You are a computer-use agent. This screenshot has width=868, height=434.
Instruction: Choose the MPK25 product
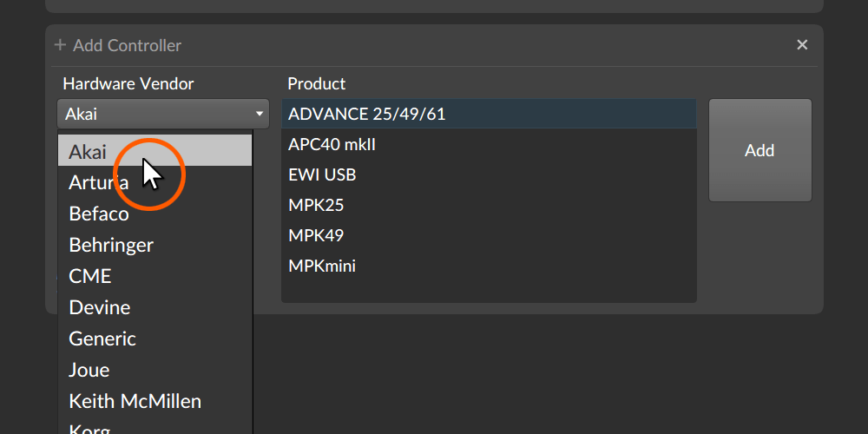tap(489, 206)
